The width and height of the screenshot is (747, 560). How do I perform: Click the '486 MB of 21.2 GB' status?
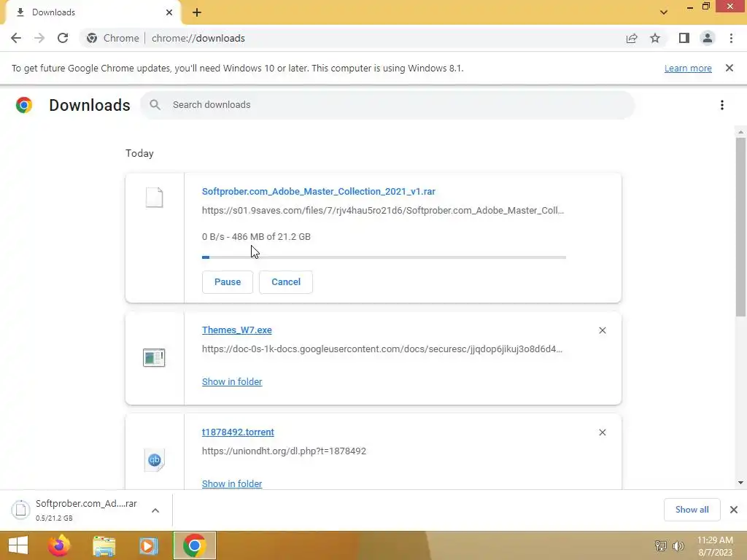point(271,237)
